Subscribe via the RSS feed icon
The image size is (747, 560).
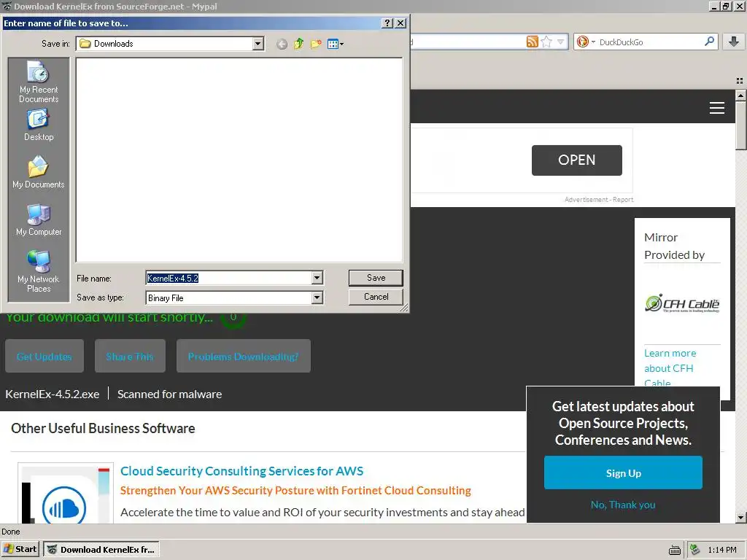coord(532,42)
